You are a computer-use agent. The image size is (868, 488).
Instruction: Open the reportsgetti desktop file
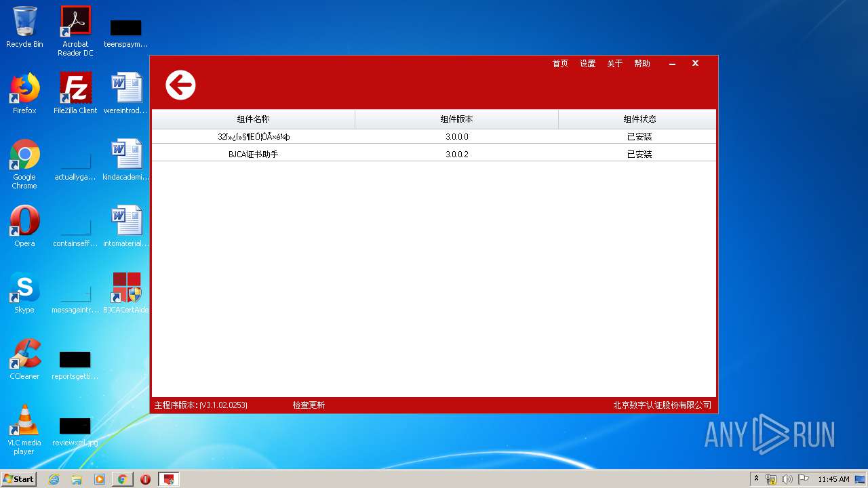tap(75, 364)
